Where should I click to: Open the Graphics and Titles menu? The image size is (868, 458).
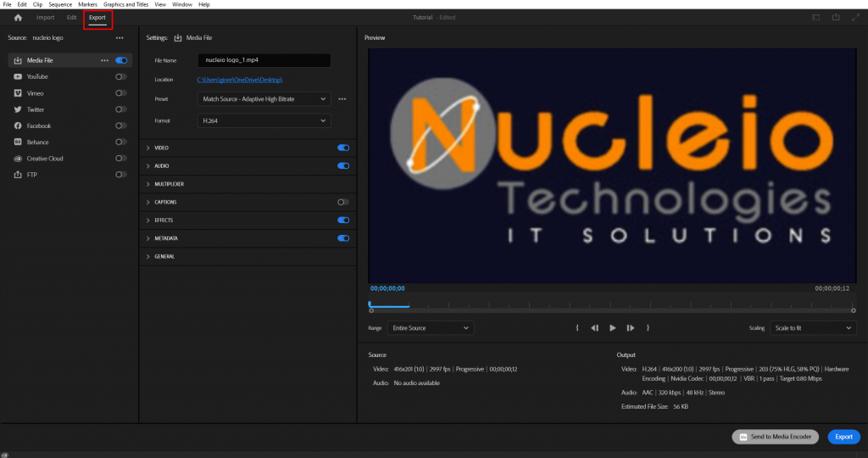point(125,4)
